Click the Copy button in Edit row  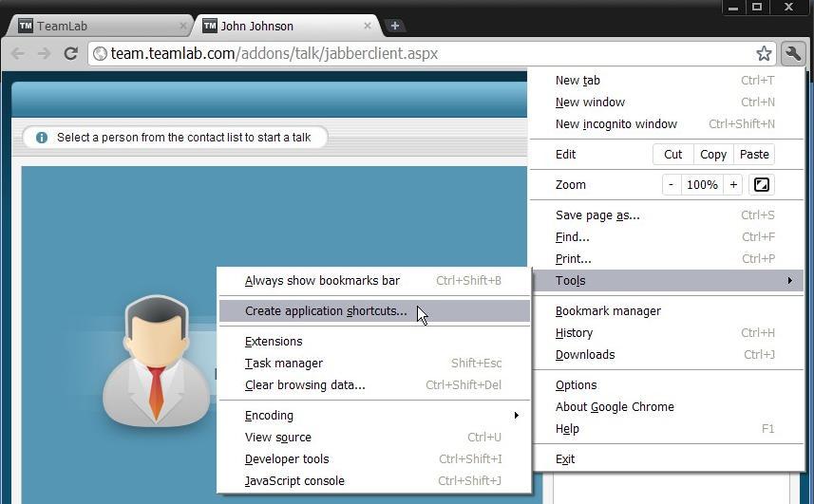[713, 154]
